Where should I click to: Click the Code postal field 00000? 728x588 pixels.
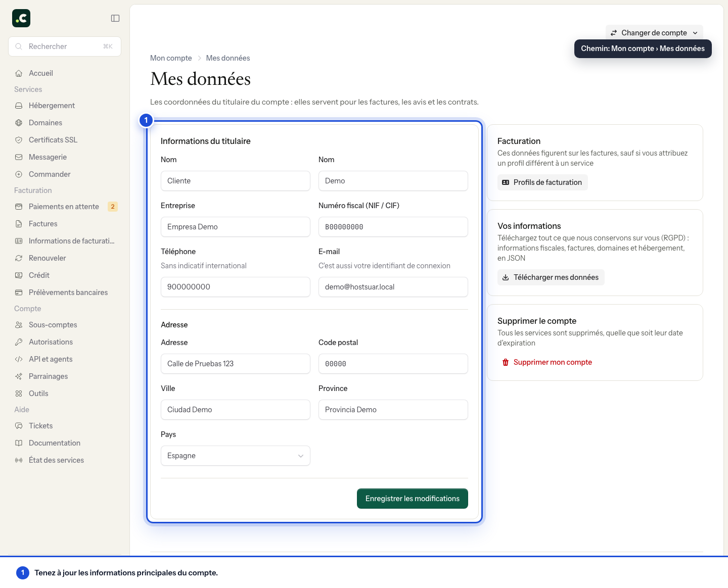[393, 364]
